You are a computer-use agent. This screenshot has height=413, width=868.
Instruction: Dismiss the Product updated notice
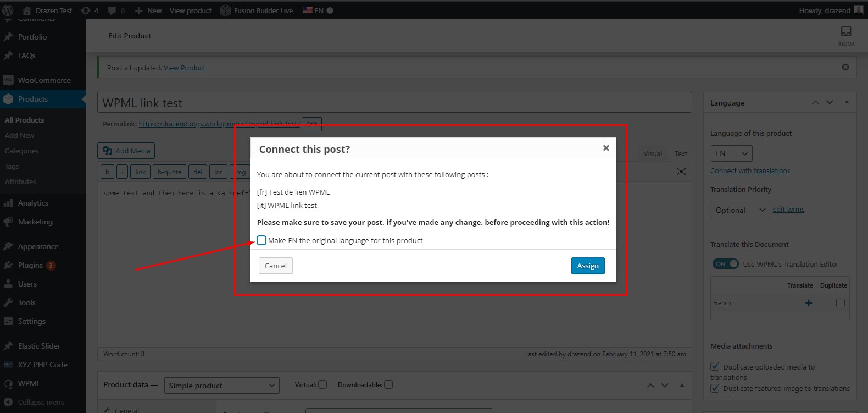845,67
